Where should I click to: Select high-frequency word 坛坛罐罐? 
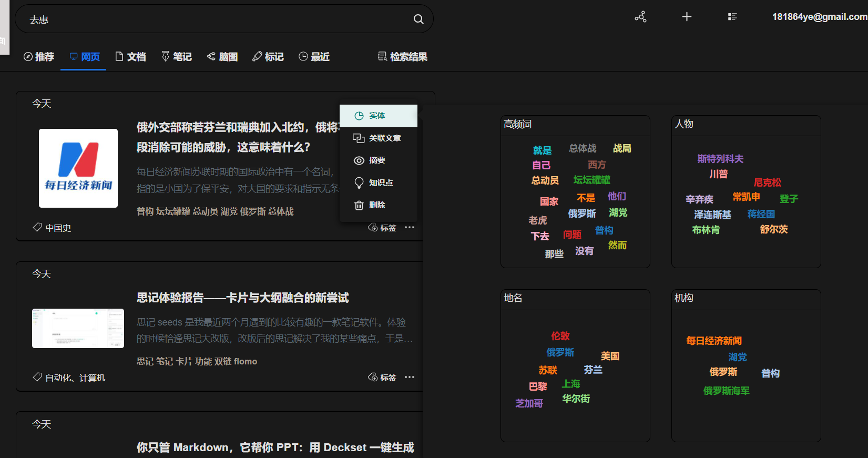592,180
